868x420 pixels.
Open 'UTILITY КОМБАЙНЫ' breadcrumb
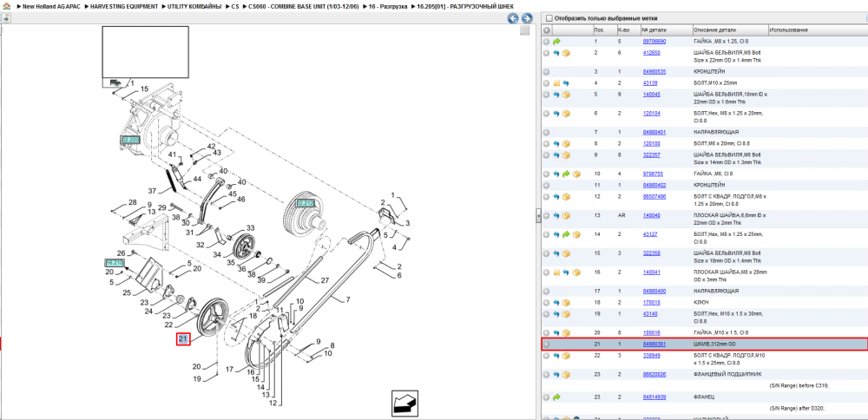coord(194,5)
